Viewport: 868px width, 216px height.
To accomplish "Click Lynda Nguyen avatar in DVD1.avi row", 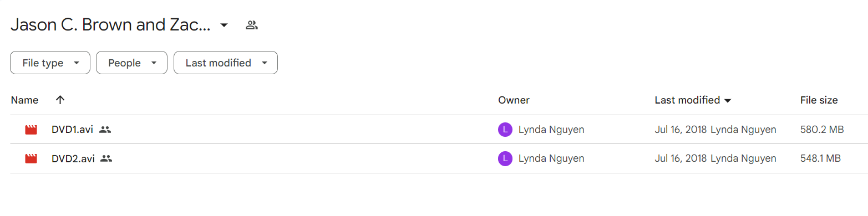I will coord(505,130).
